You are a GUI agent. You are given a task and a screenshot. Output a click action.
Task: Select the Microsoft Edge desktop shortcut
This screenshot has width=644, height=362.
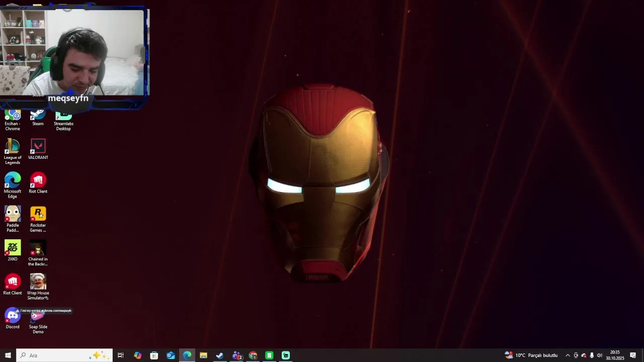click(13, 186)
